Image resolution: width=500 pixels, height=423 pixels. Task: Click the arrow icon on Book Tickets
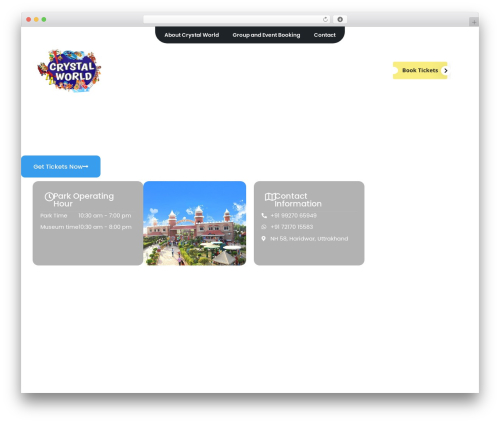445,70
